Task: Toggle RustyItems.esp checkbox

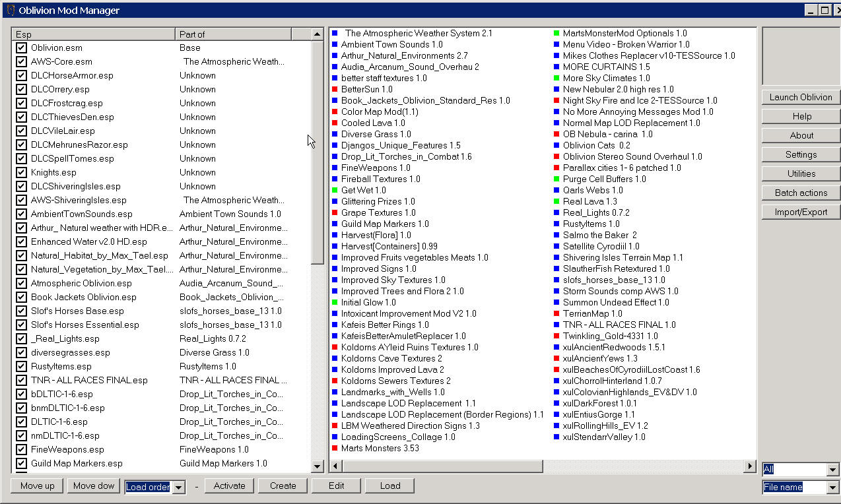Action: tap(21, 366)
